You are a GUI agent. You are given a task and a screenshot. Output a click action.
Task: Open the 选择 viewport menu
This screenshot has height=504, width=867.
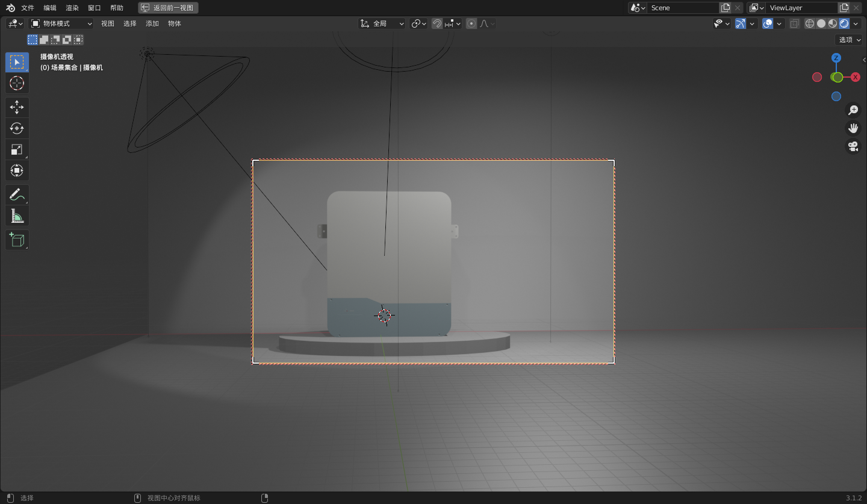pos(130,23)
